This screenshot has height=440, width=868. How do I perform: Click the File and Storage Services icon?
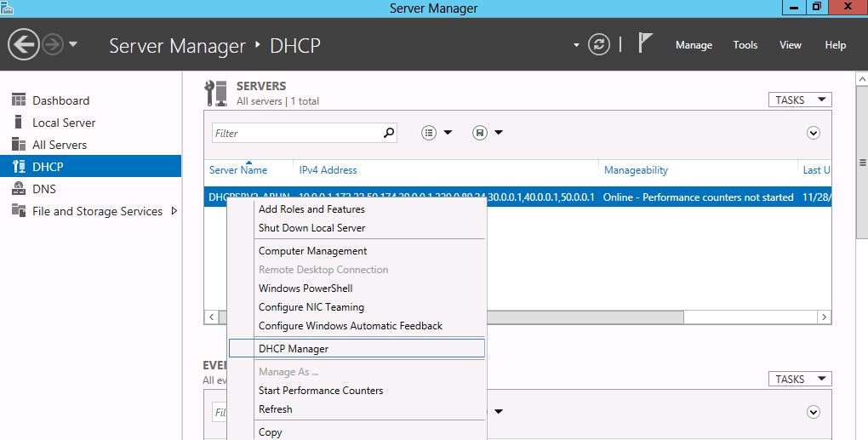(x=19, y=210)
